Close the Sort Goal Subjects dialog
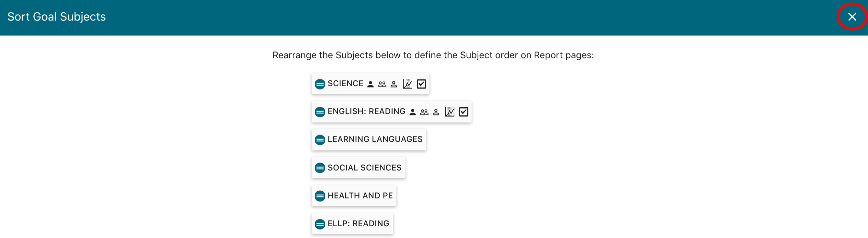 [x=852, y=17]
